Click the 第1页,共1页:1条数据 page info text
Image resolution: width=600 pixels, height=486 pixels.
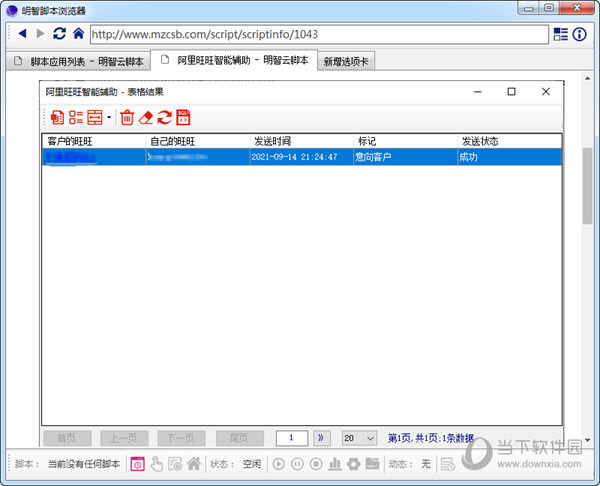tap(431, 438)
